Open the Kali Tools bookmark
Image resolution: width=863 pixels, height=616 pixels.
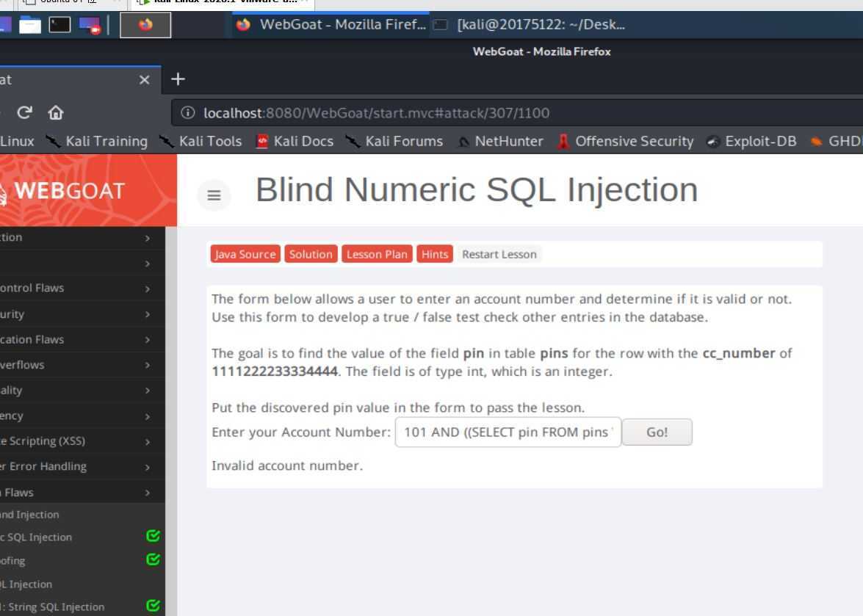[x=201, y=142]
